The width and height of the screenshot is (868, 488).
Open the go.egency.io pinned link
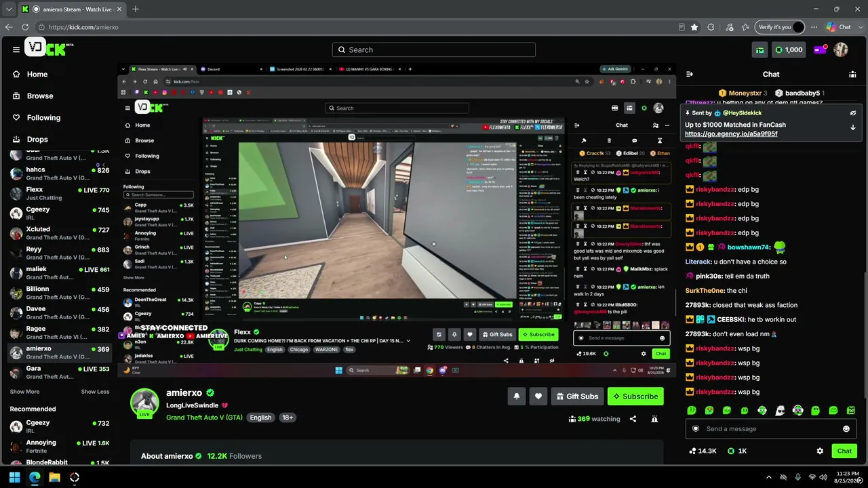[731, 134]
